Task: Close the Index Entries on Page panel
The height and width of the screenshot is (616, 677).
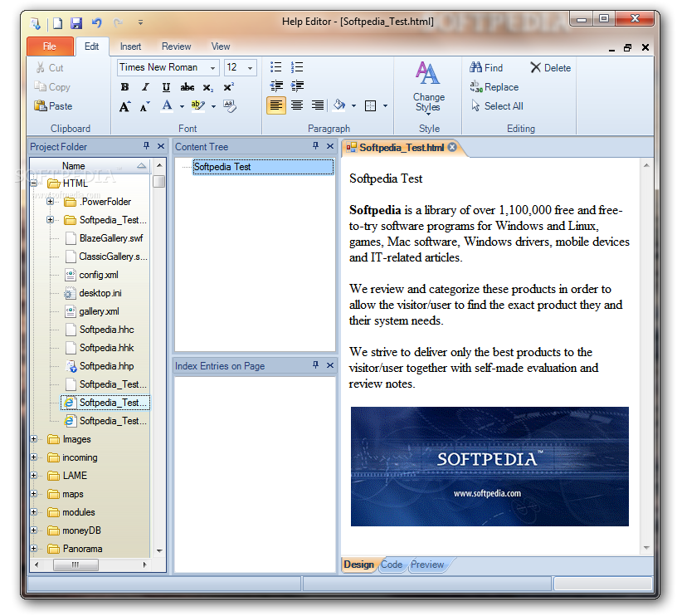Action: coord(330,365)
